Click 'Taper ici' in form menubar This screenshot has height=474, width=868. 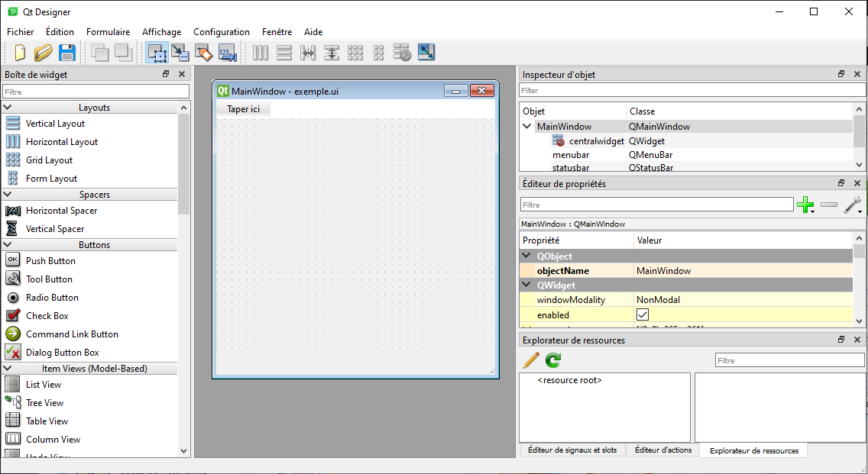[244, 109]
